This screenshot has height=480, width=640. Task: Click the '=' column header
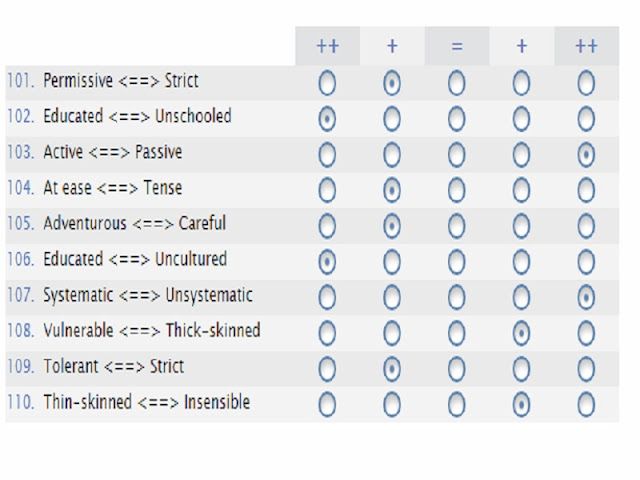456,46
